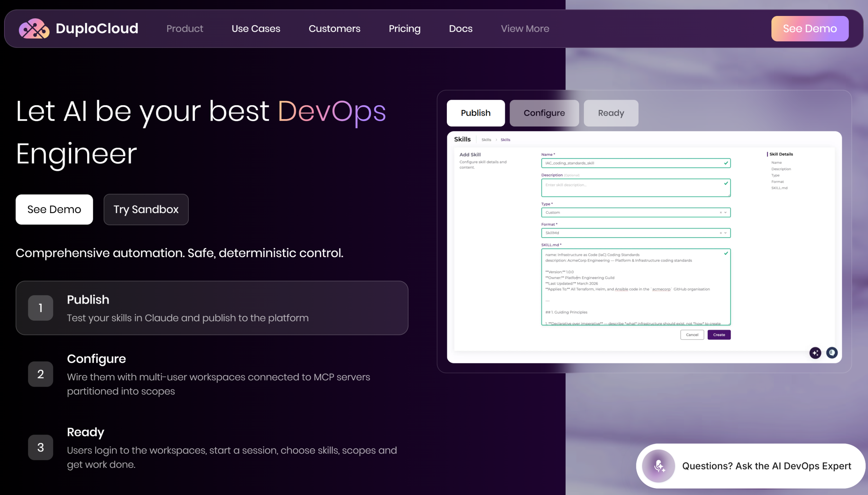Click the gradient 'DevOps' word in the headline
The width and height of the screenshot is (868, 495).
click(x=332, y=112)
